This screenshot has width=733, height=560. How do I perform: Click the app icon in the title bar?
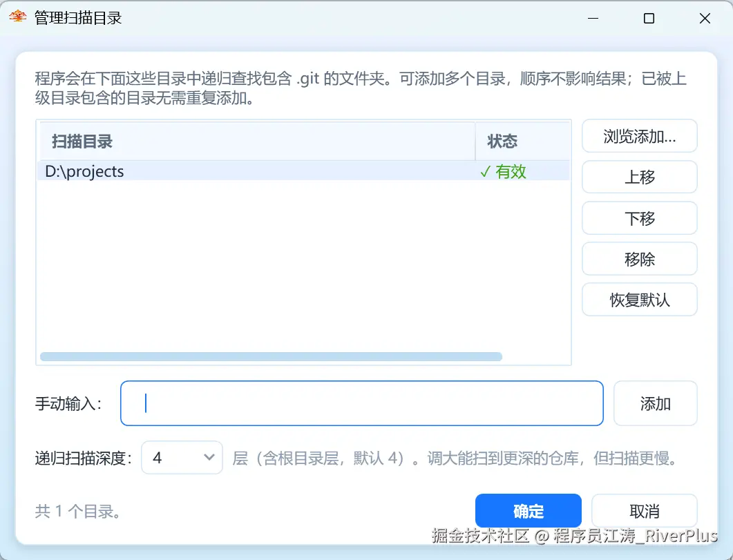tap(18, 17)
